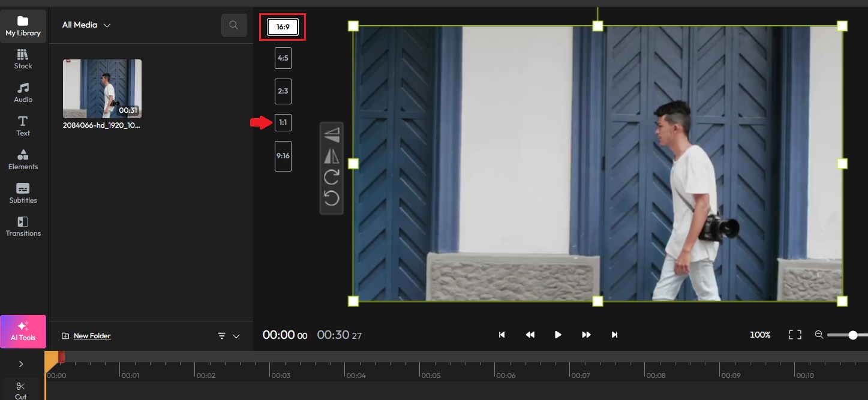Click the preview zoom slider handle
The width and height of the screenshot is (868, 400).
coord(852,335)
